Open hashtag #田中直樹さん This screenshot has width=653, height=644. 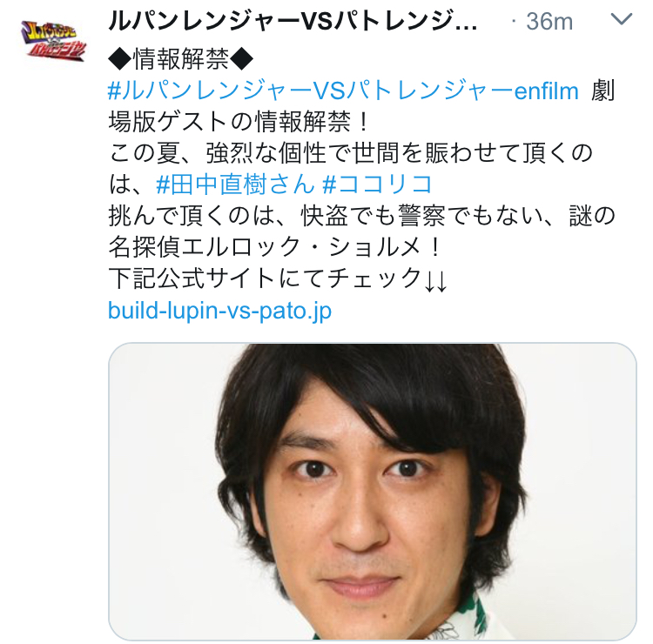236,184
